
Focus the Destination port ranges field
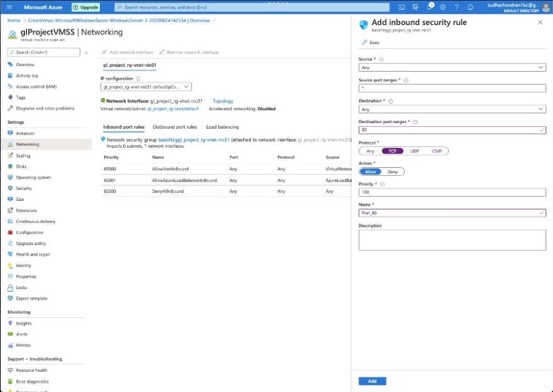click(x=452, y=130)
